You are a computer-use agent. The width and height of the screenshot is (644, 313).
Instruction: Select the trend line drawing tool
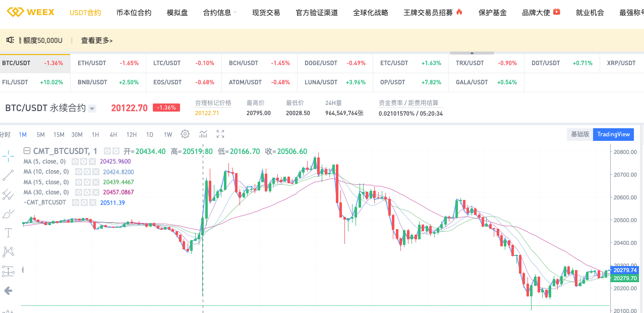[8, 174]
